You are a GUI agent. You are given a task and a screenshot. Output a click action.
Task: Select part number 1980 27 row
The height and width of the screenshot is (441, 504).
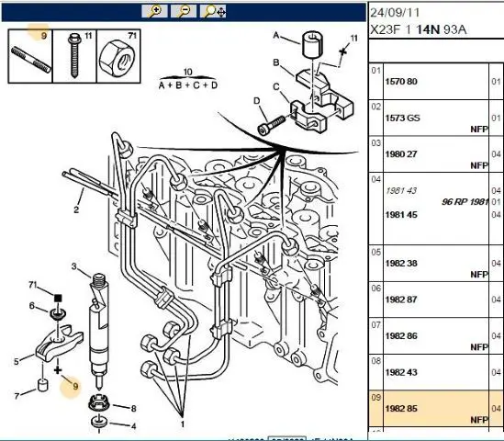tap(436, 154)
